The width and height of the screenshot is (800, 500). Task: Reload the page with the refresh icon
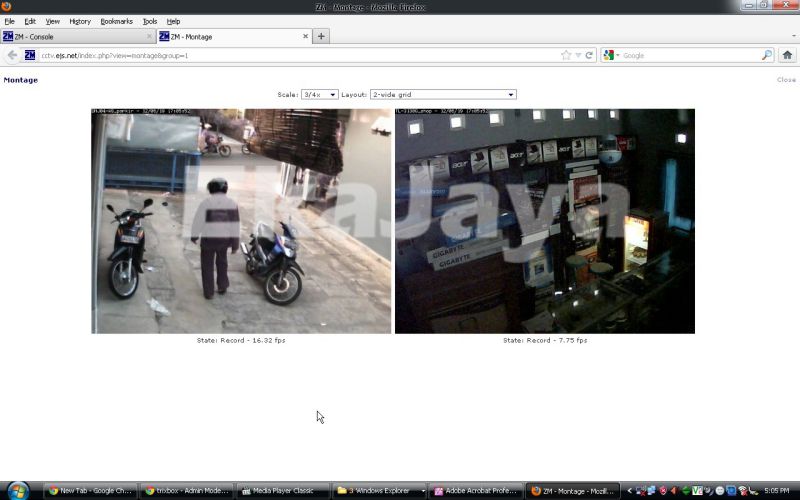590,55
